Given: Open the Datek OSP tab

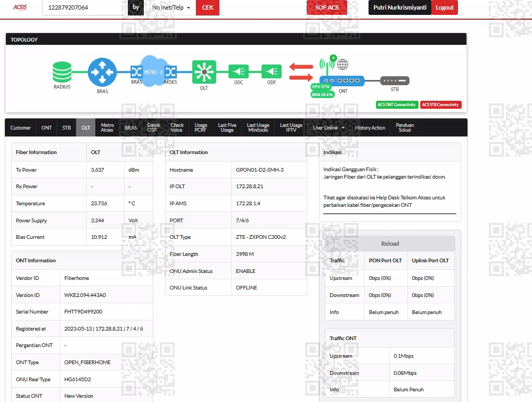Looking at the screenshot, I should 153,128.
